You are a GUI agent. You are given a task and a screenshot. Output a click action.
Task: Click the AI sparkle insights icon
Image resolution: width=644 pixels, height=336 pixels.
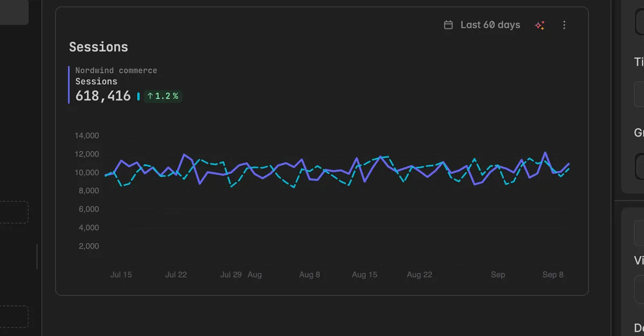coord(540,25)
